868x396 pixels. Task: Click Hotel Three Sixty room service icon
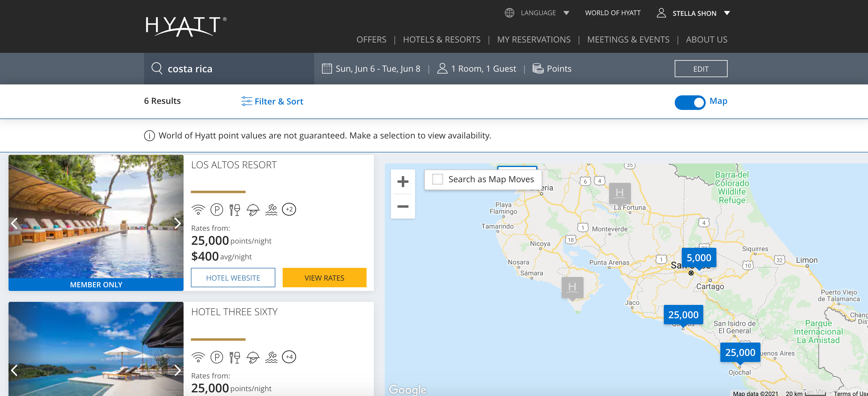pyautogui.click(x=253, y=357)
